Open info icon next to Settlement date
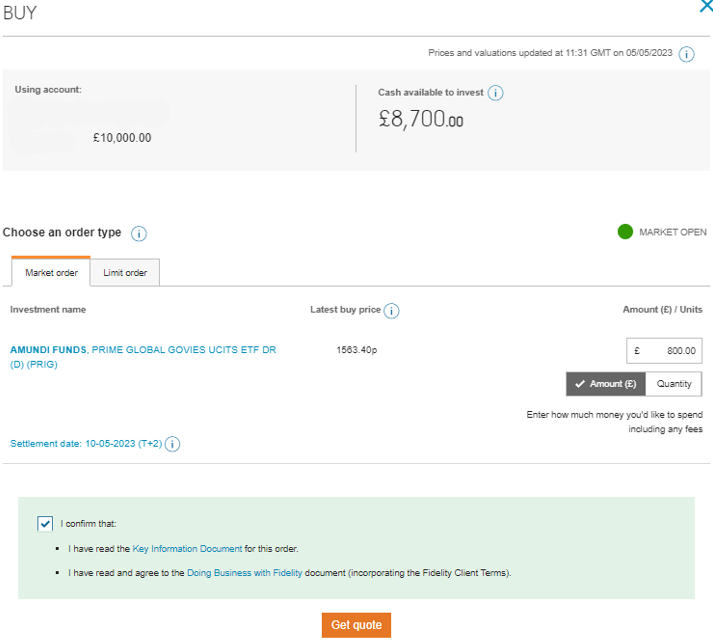This screenshot has width=713, height=640. click(x=172, y=444)
